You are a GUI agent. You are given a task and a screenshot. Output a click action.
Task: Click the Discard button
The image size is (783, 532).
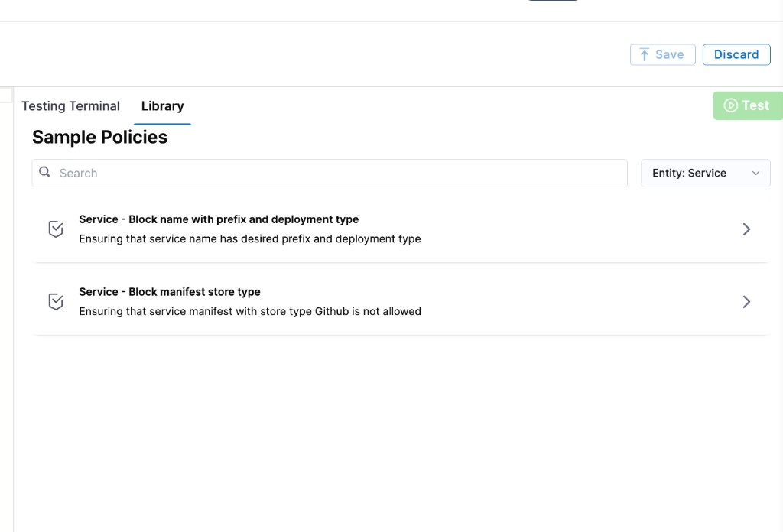[736, 54]
